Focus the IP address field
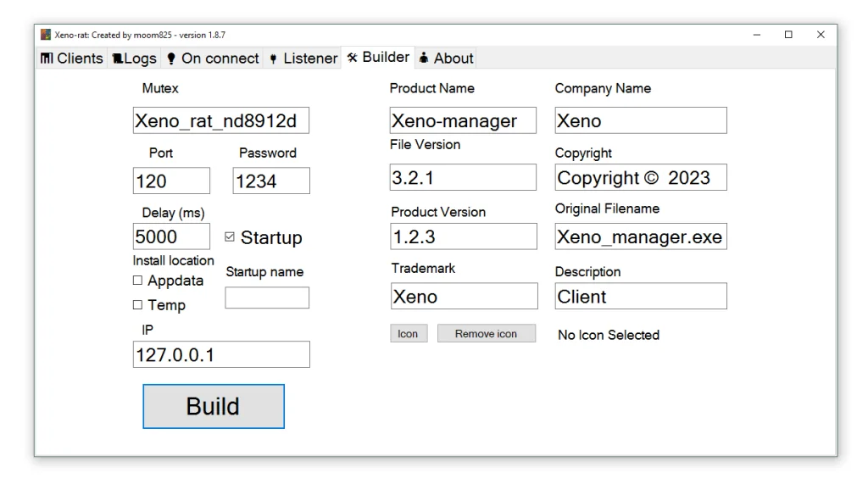868x495 pixels. click(220, 354)
